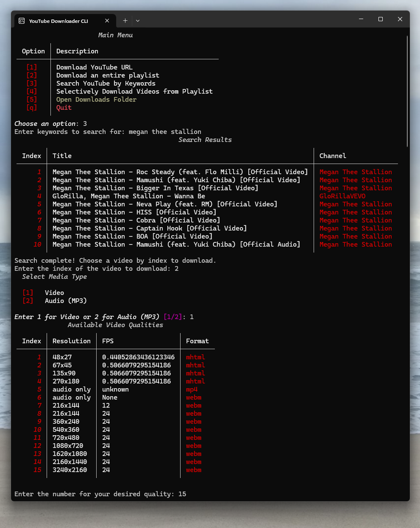Click the 'mp4' format cell
The width and height of the screenshot is (420, 528).
click(192, 389)
